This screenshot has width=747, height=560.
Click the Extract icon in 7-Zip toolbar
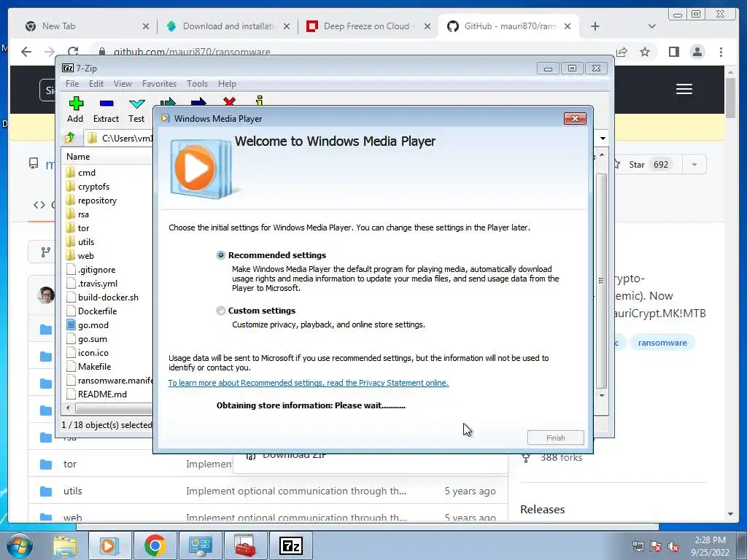click(106, 109)
